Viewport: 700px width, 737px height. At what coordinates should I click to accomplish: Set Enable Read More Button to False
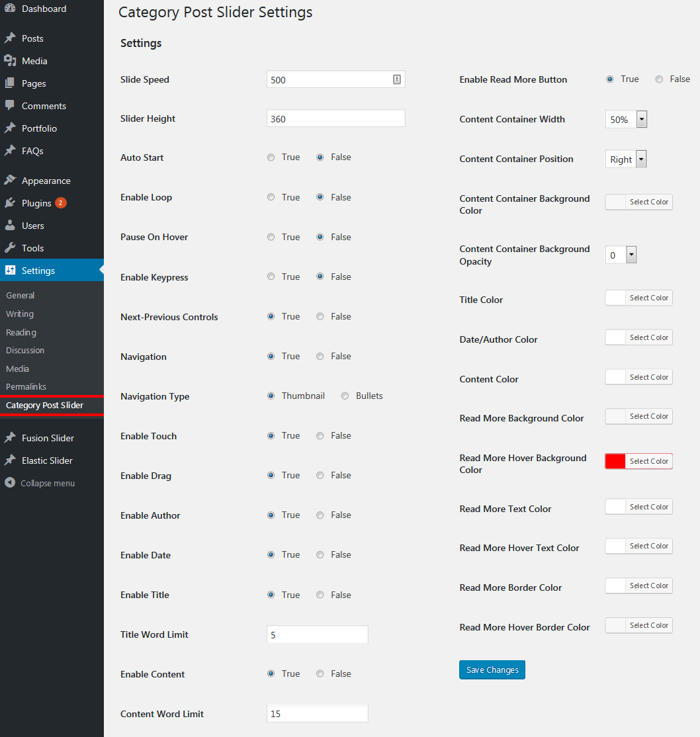(x=659, y=79)
